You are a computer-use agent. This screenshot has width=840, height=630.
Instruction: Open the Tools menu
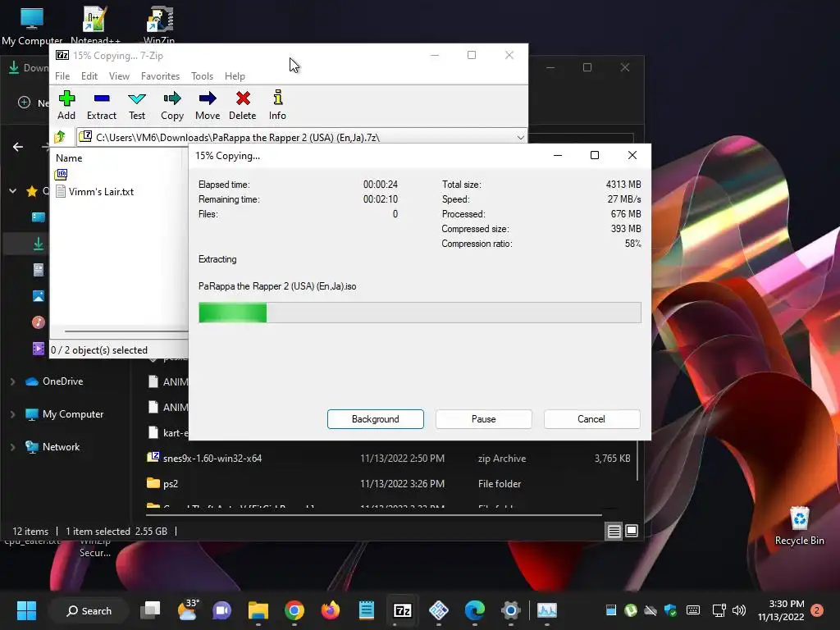pyautogui.click(x=202, y=76)
